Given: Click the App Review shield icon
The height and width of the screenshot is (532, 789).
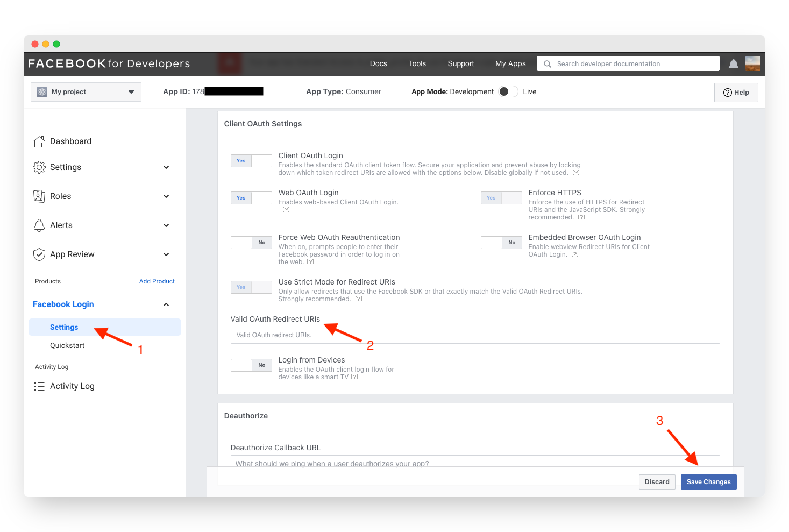Looking at the screenshot, I should 39,254.
